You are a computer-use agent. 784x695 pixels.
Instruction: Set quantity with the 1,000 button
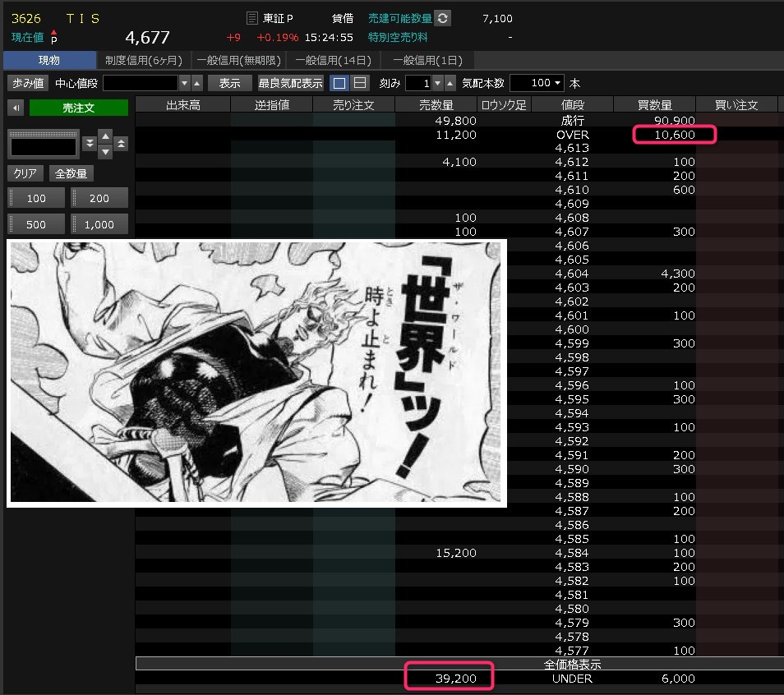(x=99, y=224)
